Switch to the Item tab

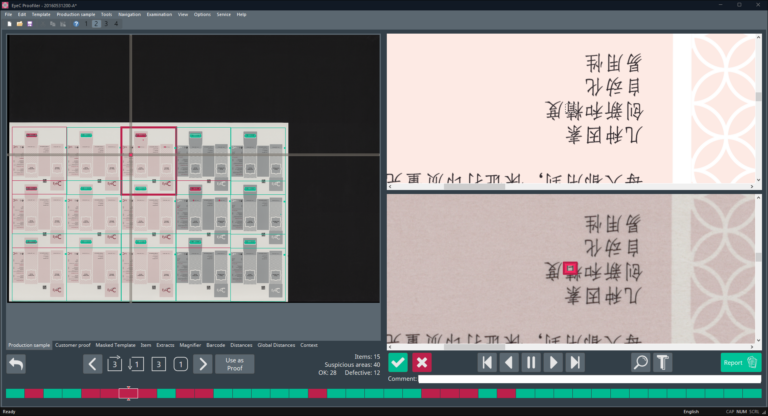(146, 345)
